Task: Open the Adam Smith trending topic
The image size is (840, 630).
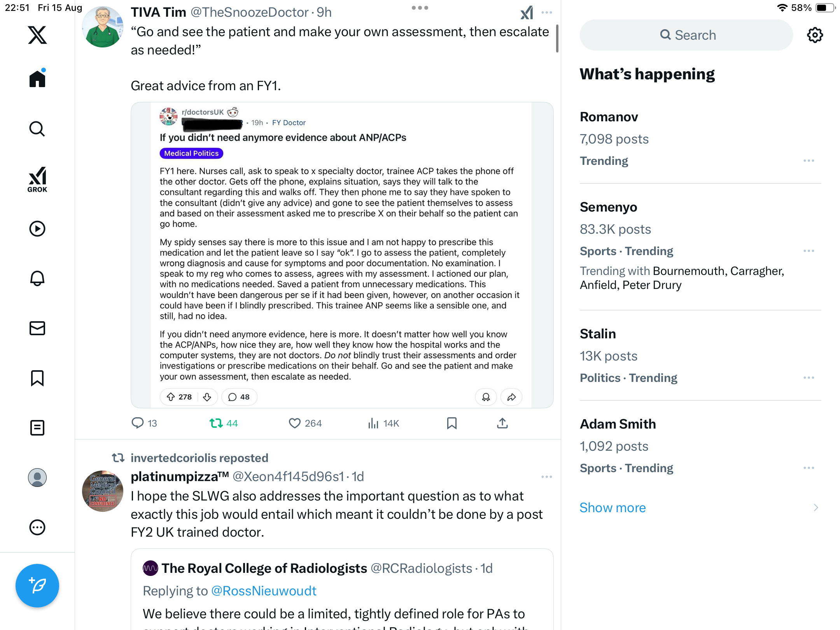Action: 618,424
